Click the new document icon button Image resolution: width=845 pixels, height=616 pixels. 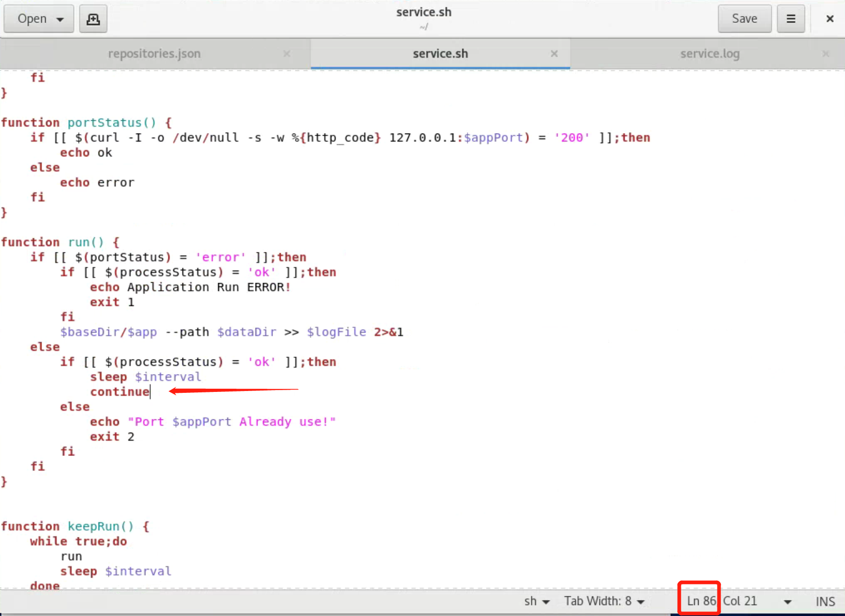(x=93, y=19)
